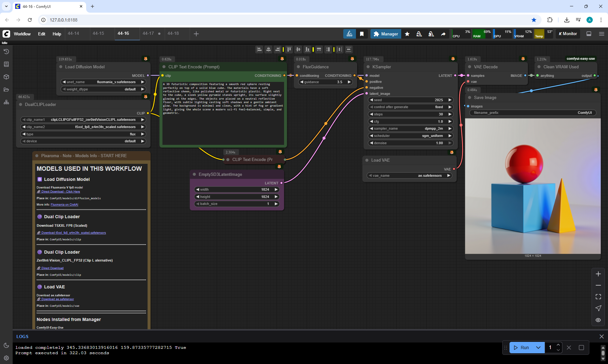Open the Run button dropdown arrow

click(538, 348)
